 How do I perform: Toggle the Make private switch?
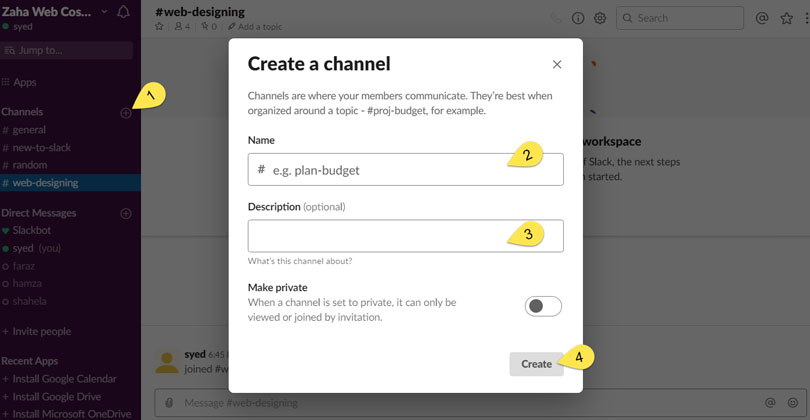point(543,306)
